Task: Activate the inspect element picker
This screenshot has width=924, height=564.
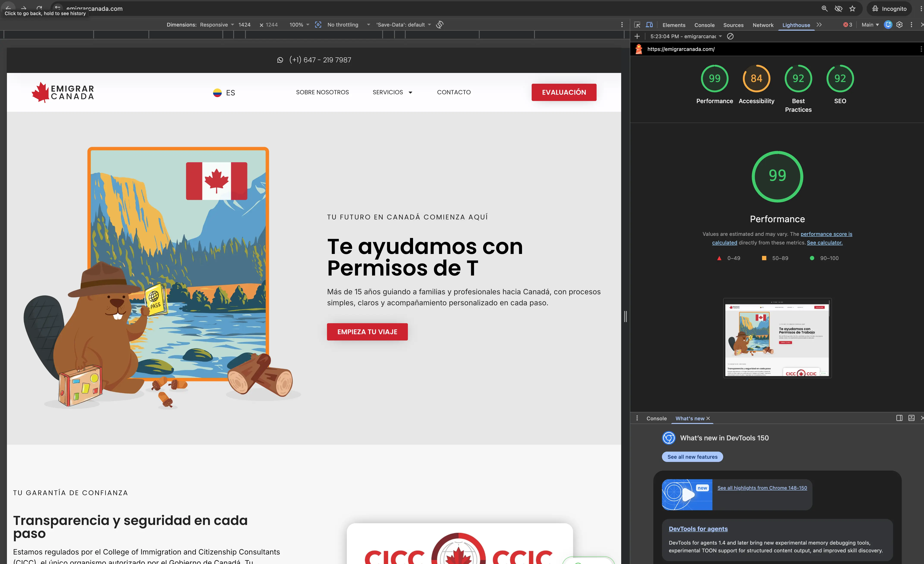Action: (x=637, y=25)
